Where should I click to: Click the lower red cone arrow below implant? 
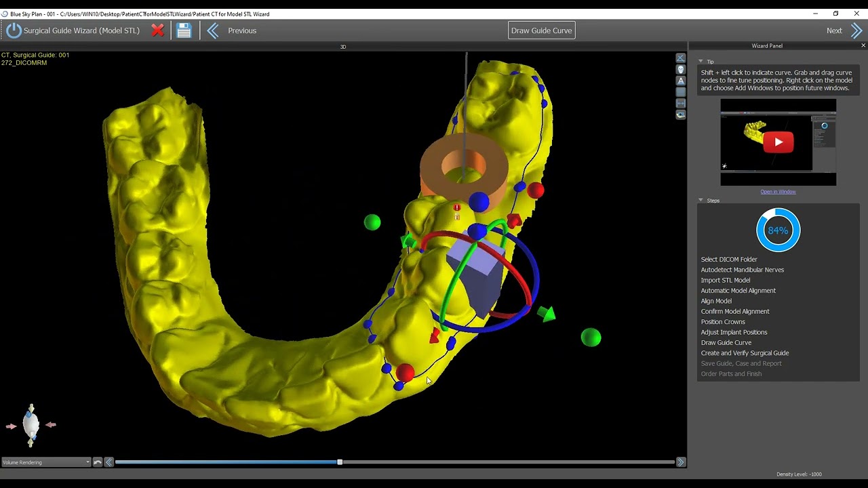tap(435, 336)
